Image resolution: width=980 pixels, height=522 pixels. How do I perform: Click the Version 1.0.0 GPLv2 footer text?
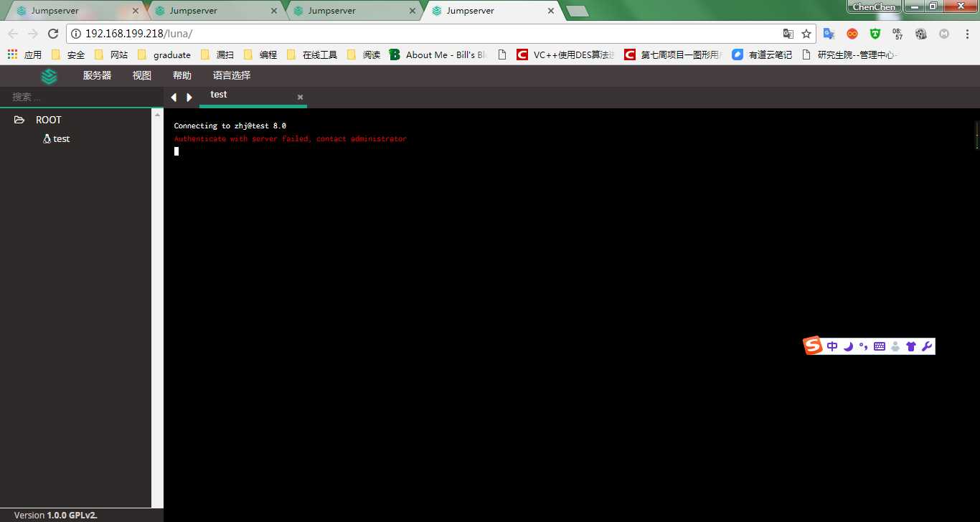pyautogui.click(x=56, y=515)
